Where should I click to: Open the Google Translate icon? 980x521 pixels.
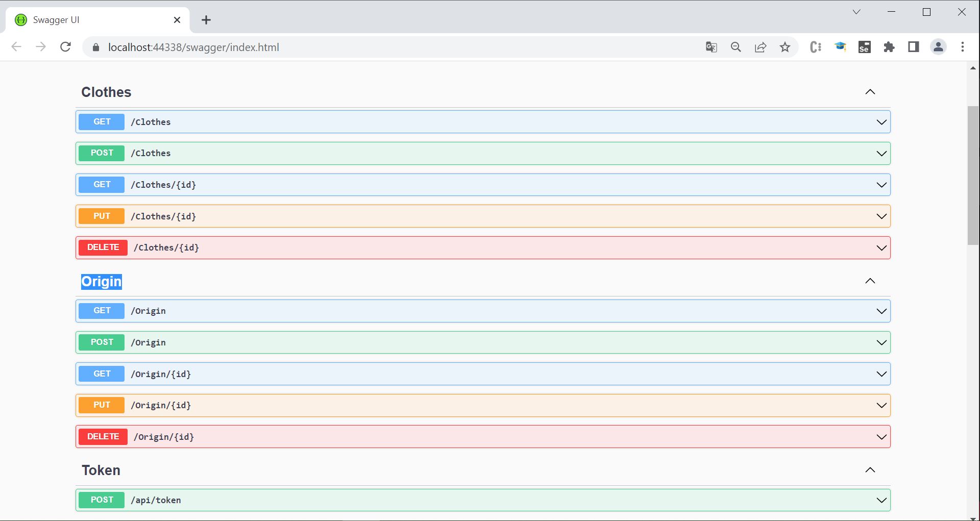711,47
